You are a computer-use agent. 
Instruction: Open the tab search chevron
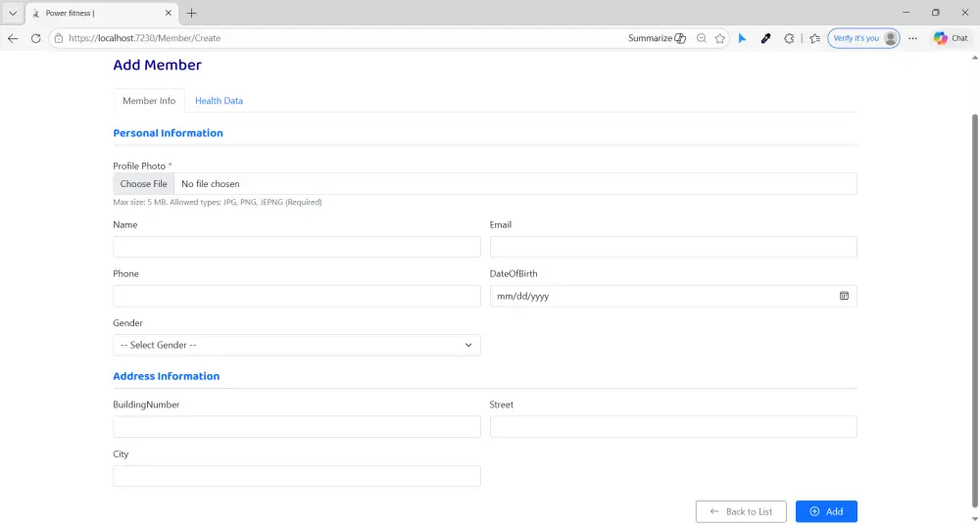click(13, 13)
